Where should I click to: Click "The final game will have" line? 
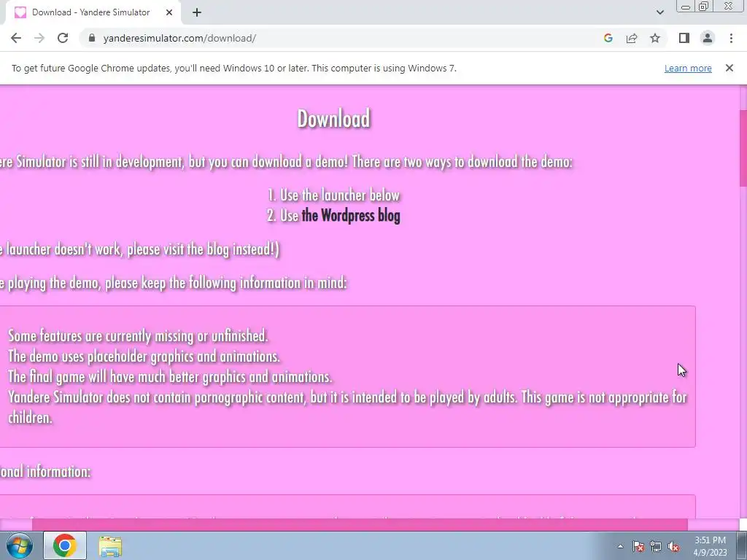[170, 377]
